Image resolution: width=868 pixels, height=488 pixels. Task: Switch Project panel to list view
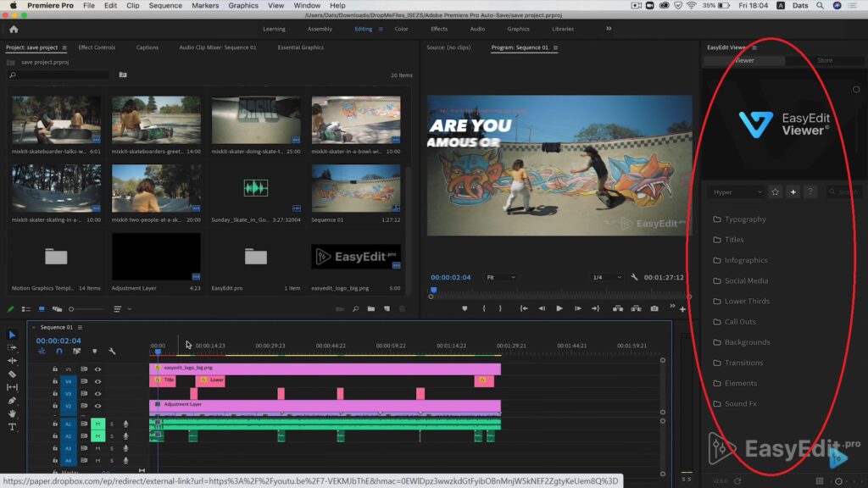pyautogui.click(x=26, y=309)
